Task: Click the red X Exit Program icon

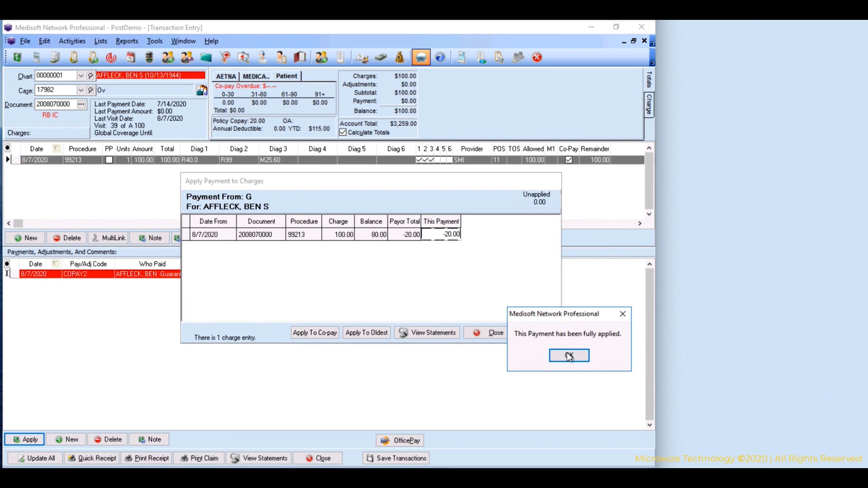Action: (x=537, y=57)
